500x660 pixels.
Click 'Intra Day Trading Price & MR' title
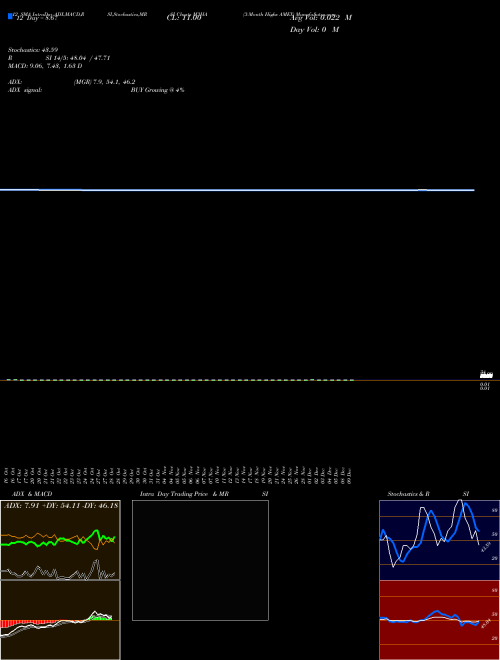tap(184, 494)
